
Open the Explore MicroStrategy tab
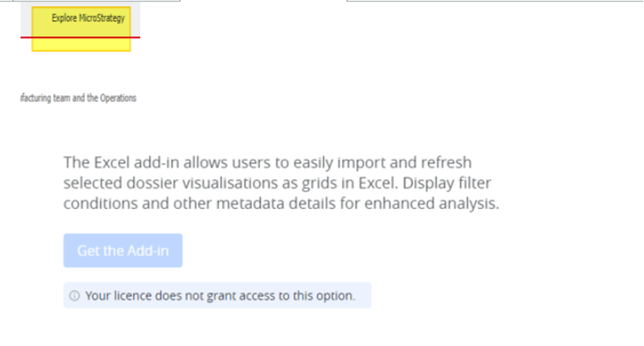point(88,18)
